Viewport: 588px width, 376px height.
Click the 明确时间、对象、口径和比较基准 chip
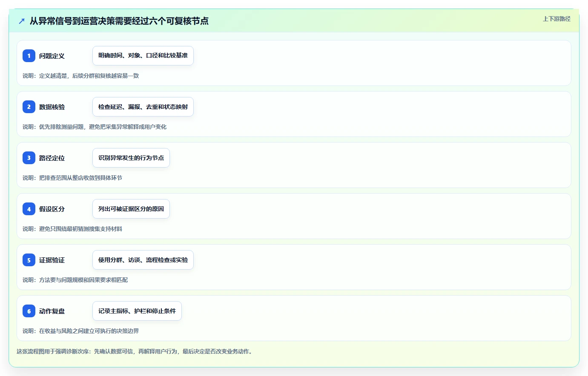(x=143, y=56)
